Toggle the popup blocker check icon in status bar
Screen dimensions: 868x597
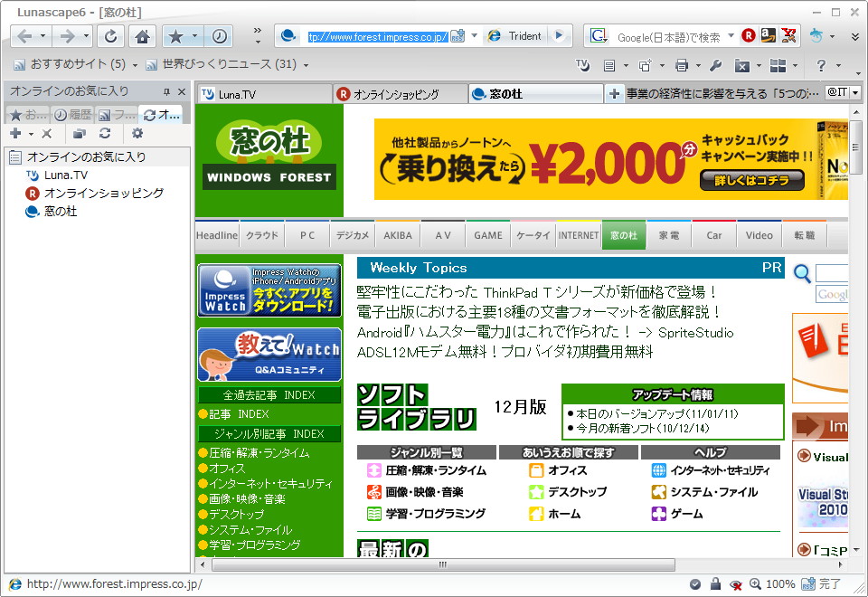695,585
